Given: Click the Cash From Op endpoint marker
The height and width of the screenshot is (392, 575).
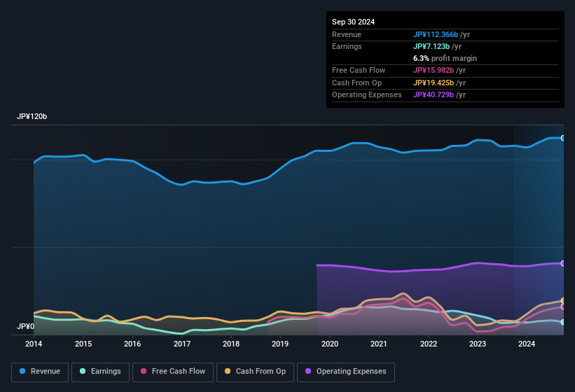Looking at the screenshot, I should tap(563, 301).
